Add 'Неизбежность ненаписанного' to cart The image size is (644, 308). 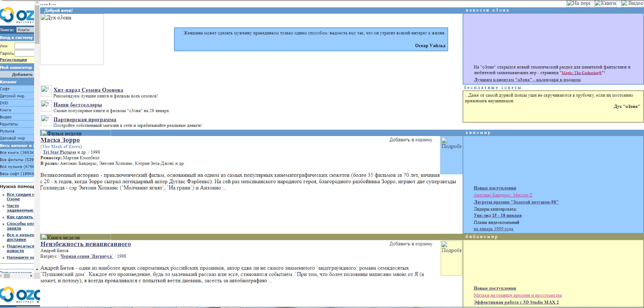point(411,244)
